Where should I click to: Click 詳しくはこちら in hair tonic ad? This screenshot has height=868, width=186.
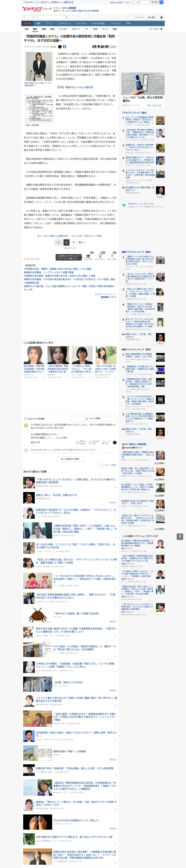pyautogui.click(x=155, y=105)
